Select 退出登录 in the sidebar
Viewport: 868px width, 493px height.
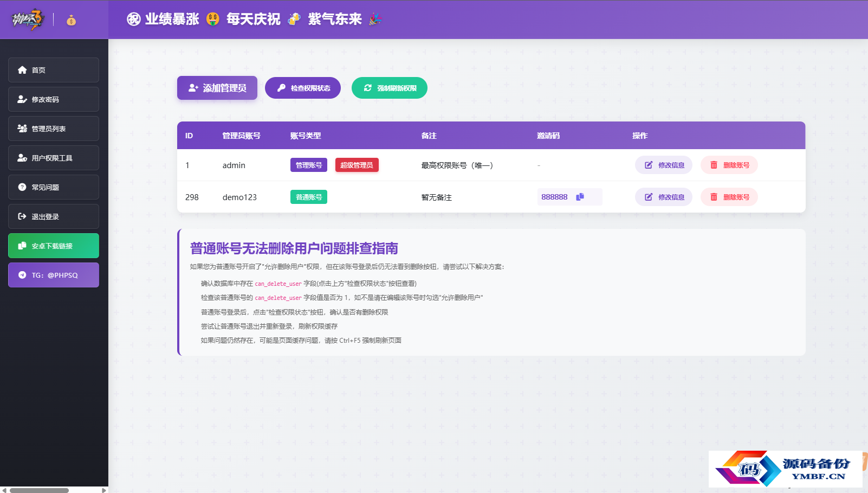(x=54, y=216)
